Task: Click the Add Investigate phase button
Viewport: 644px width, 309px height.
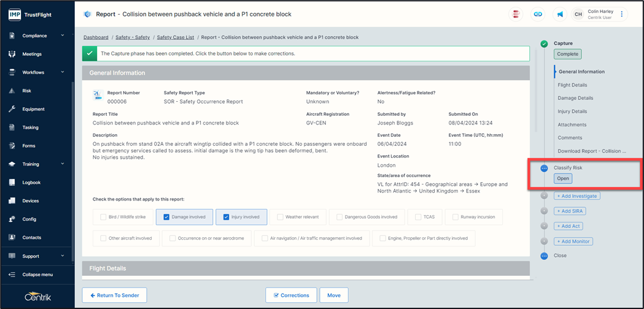Action: click(x=576, y=196)
